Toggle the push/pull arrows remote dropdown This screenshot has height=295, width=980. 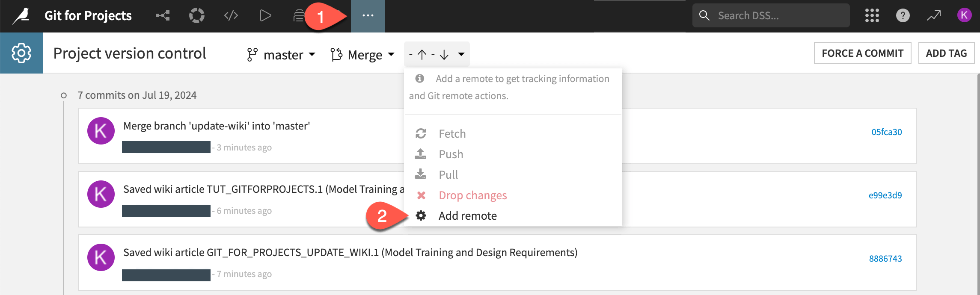click(x=437, y=54)
